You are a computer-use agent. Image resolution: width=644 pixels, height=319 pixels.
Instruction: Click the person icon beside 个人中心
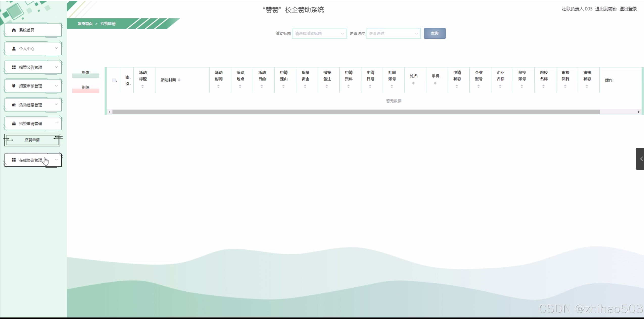tap(14, 49)
